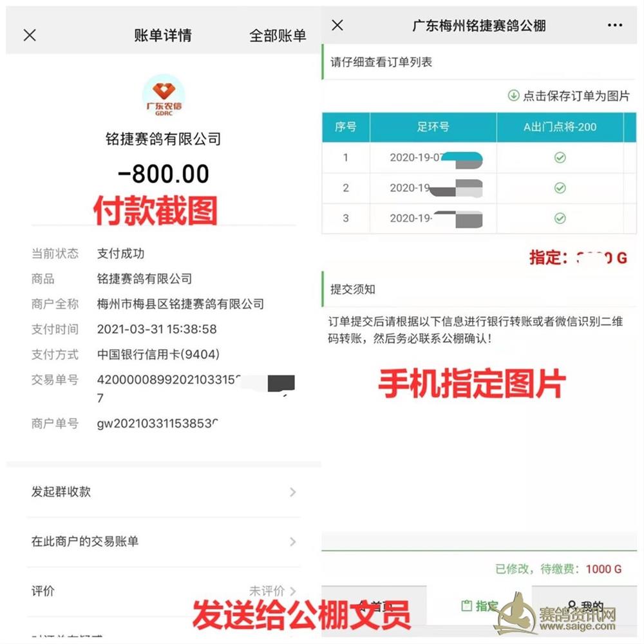Viewport: 644px width, 644px height.
Task: Select the -800.00 amount
Action: click(164, 173)
